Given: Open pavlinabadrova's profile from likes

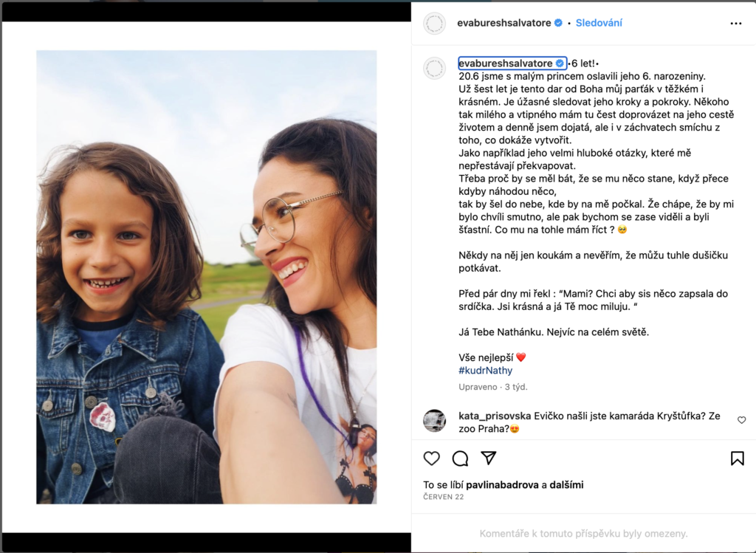Looking at the screenshot, I should click(x=502, y=484).
